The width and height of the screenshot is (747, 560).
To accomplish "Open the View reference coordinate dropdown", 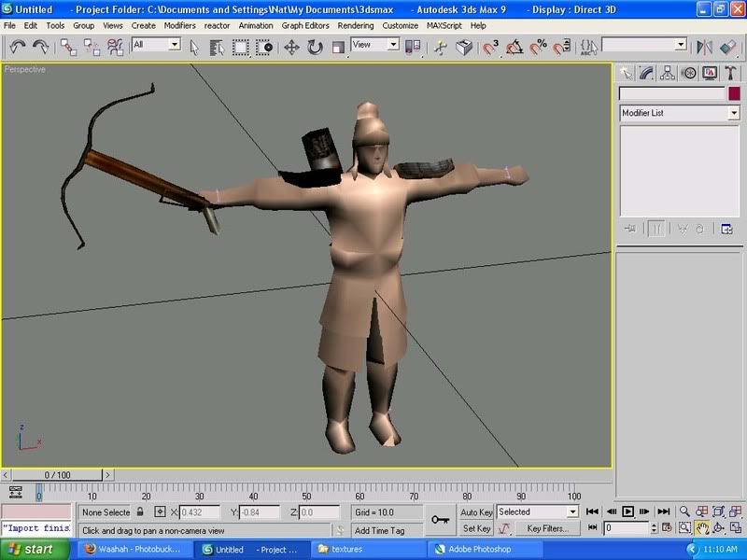I will pyautogui.click(x=392, y=45).
